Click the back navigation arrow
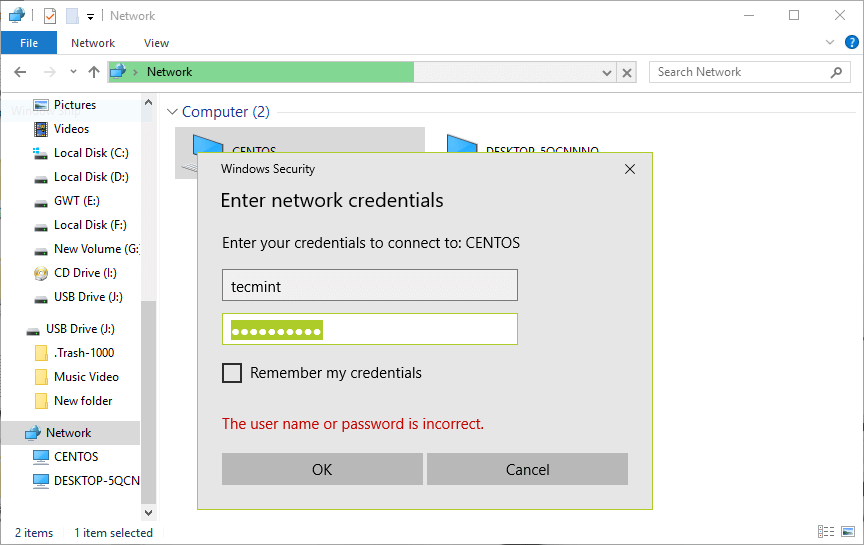This screenshot has height=545, width=864. point(21,72)
